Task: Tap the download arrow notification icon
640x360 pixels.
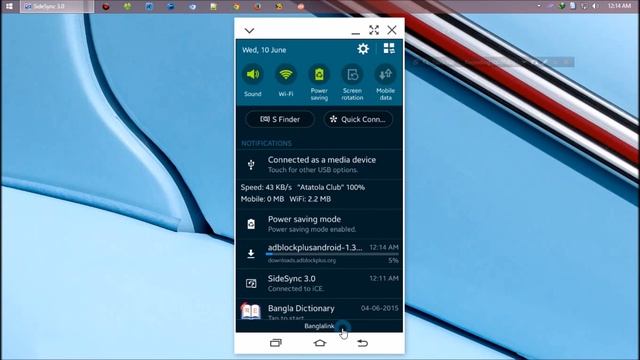Action: click(x=251, y=253)
